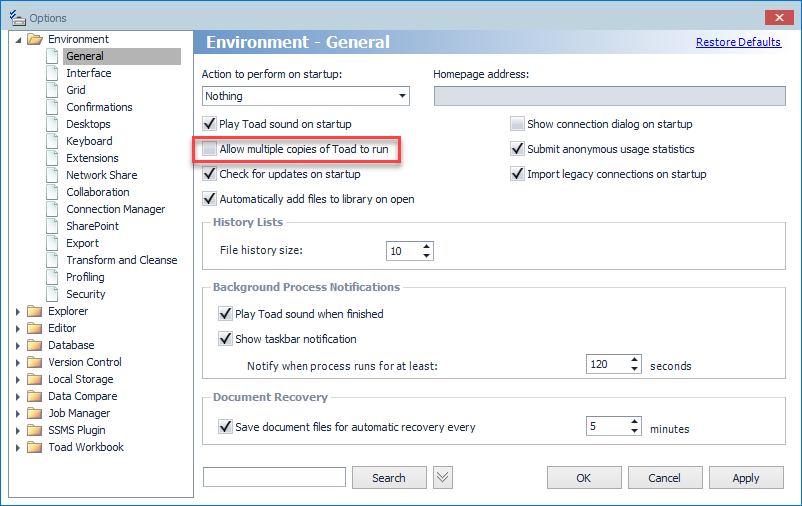The height and width of the screenshot is (506, 802).
Task: Confirm with the OK button
Action: 584,478
